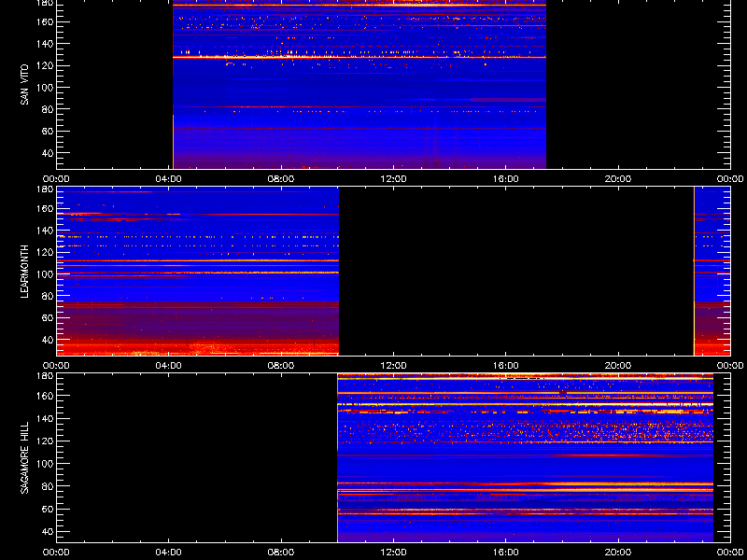Click the 140 frequency label on Sagamore Hill axis
747x560 pixels.
pyautogui.click(x=44, y=418)
